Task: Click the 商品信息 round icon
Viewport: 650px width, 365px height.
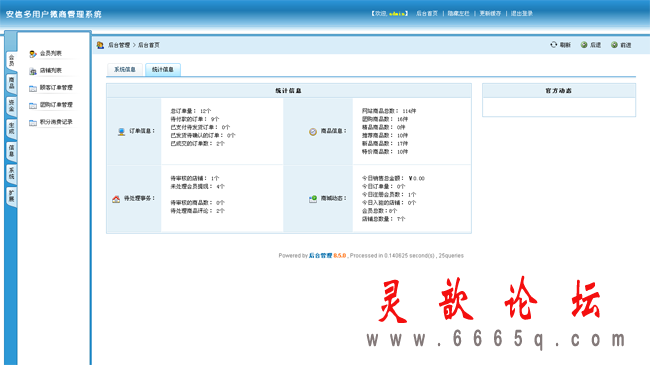Action: pyautogui.click(x=313, y=131)
